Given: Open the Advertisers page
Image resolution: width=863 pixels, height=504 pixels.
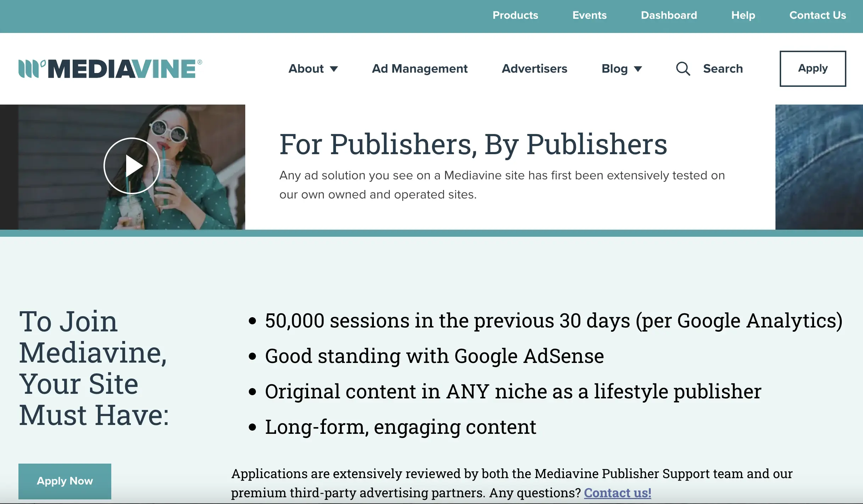Looking at the screenshot, I should point(534,68).
